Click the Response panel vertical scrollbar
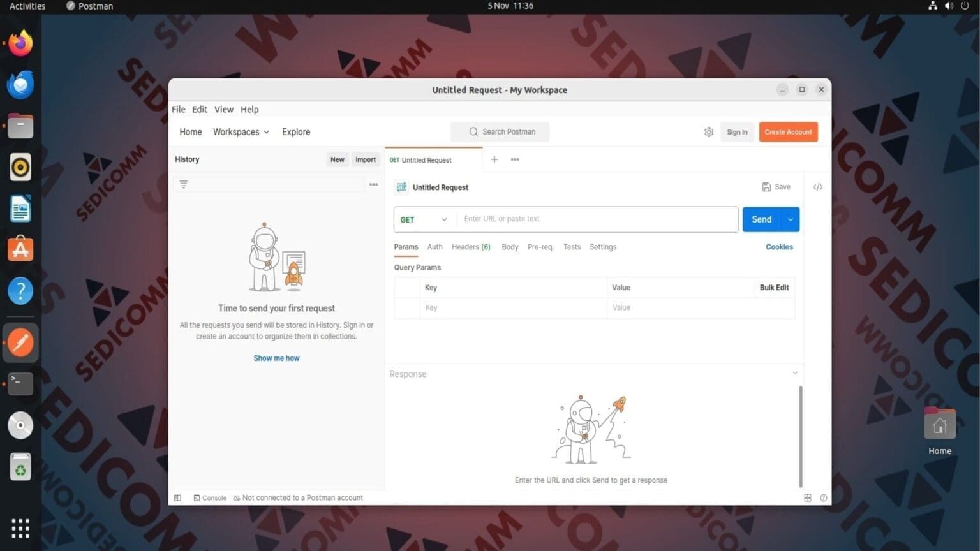 pyautogui.click(x=801, y=436)
